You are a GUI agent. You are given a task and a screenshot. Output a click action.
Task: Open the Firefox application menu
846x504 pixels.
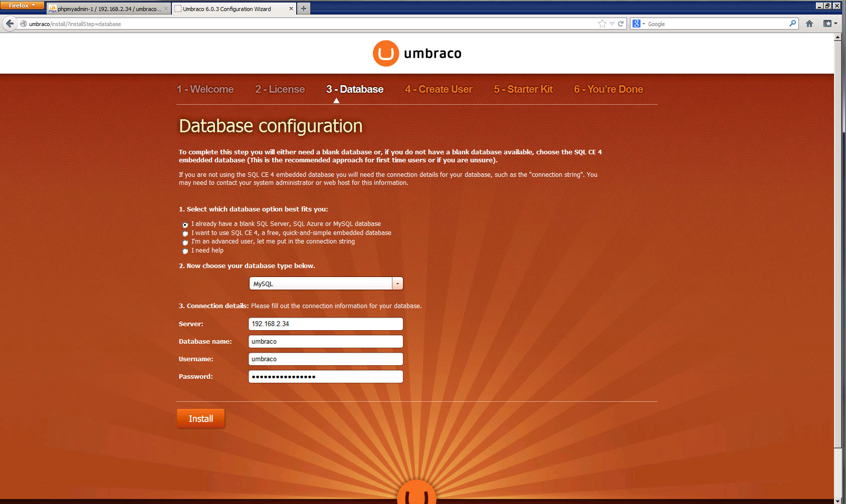pos(22,5)
